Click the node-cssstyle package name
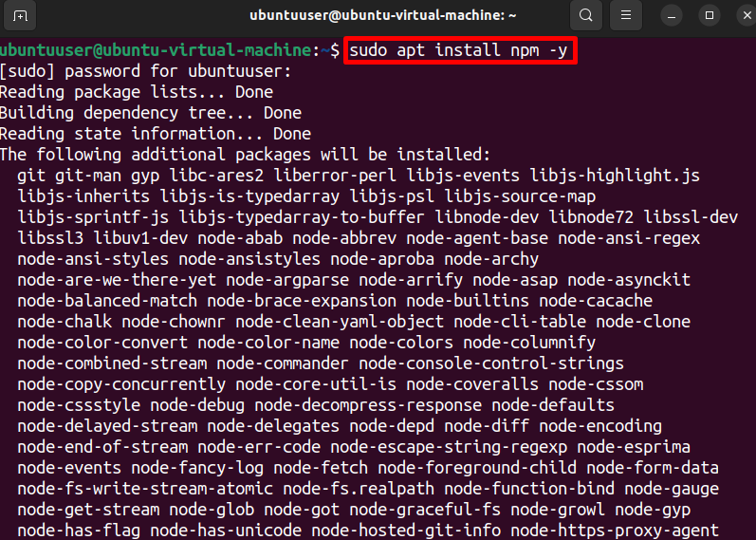Image resolution: width=756 pixels, height=540 pixels. pyautogui.click(x=79, y=405)
